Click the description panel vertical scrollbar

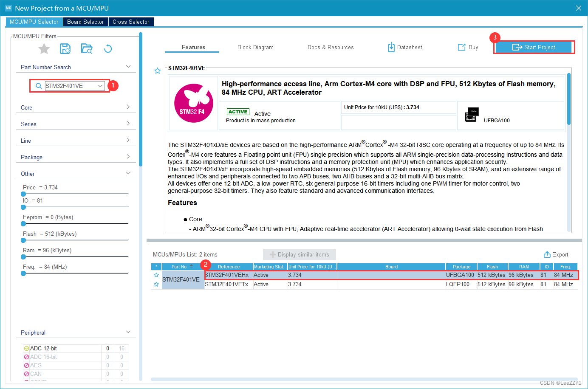(x=569, y=99)
